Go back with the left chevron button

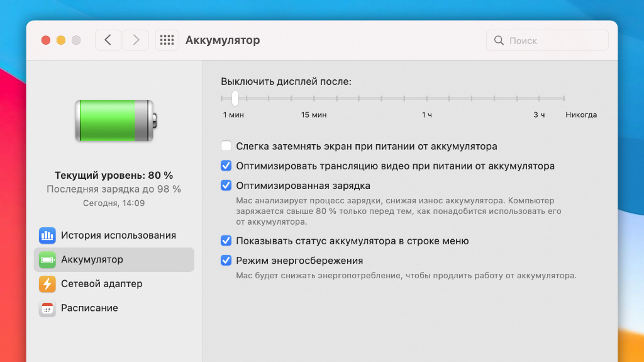click(x=108, y=40)
